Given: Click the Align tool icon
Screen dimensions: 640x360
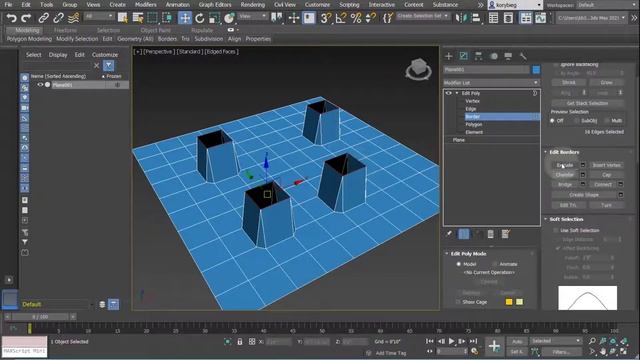Looking at the screenshot, I should click(476, 18).
